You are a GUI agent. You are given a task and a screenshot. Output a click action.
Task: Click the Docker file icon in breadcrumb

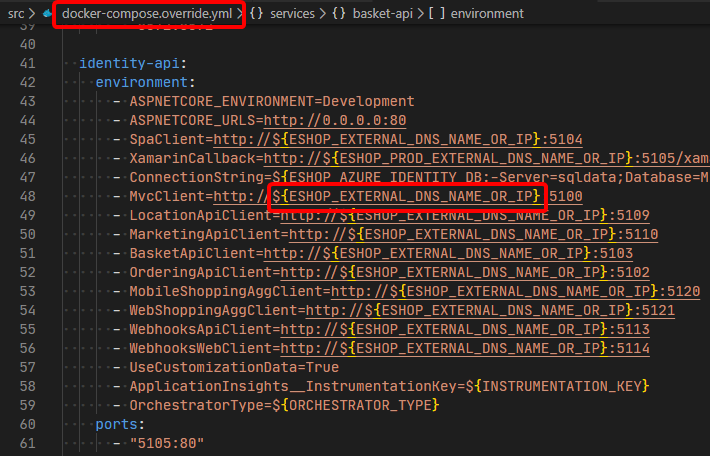(x=47, y=14)
